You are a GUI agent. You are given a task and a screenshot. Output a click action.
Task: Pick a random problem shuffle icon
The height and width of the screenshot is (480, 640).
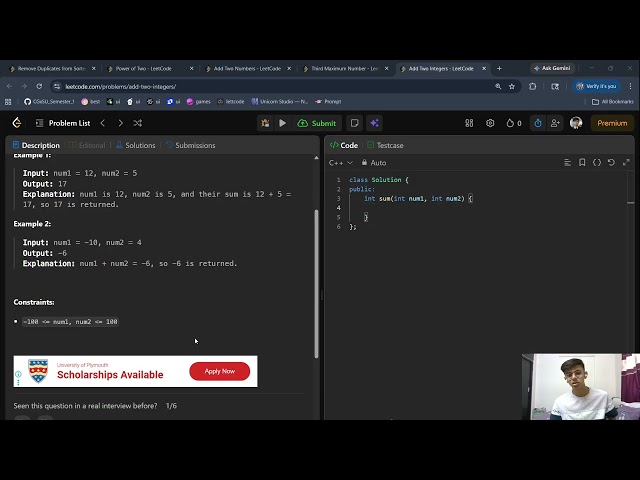pos(138,123)
